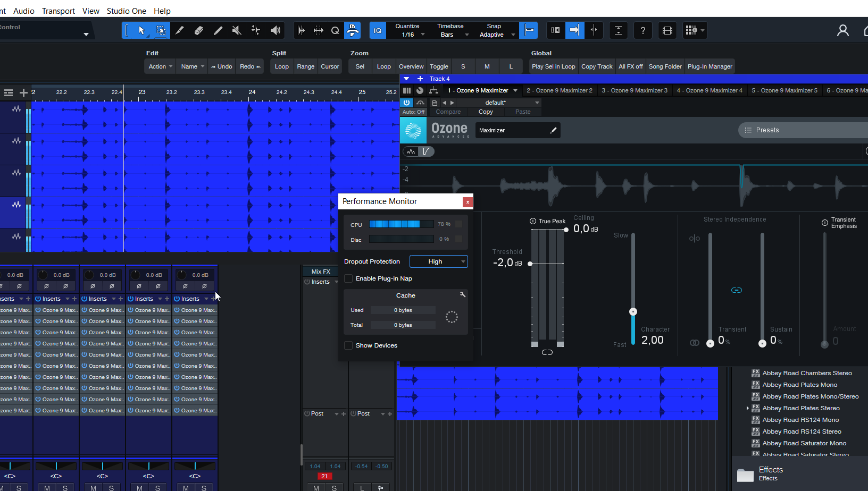Select the Mute tool
This screenshot has width=868, height=491.
point(237,30)
